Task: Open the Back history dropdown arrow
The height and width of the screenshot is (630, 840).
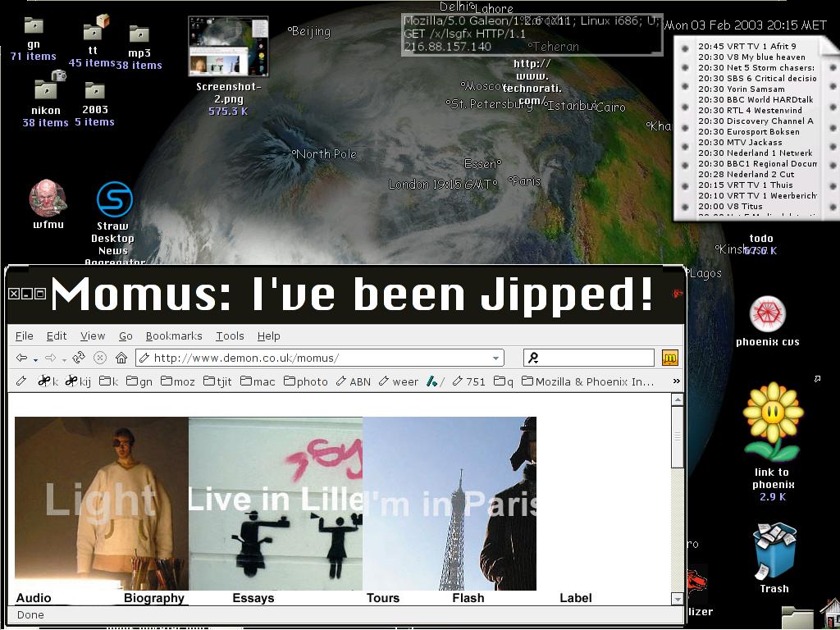Action: pyautogui.click(x=35, y=359)
